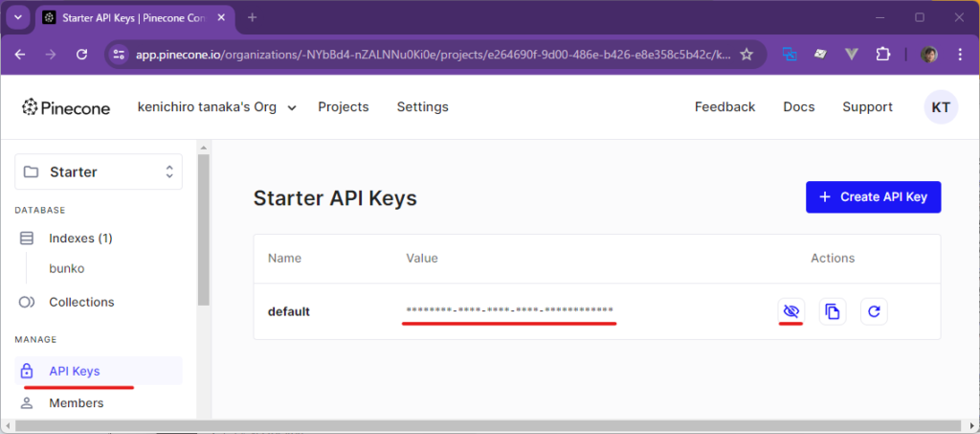Click the Value column header
Screen dimensions: 980x434
(422, 259)
